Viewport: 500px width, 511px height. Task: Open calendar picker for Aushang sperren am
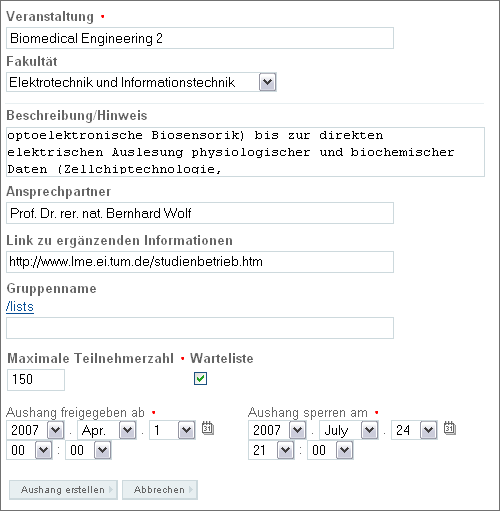(450, 428)
